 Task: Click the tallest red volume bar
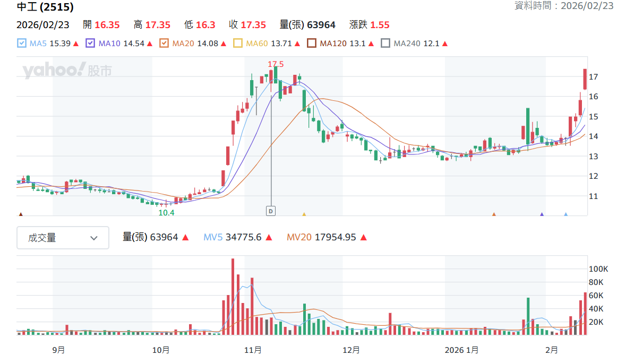pos(233,297)
